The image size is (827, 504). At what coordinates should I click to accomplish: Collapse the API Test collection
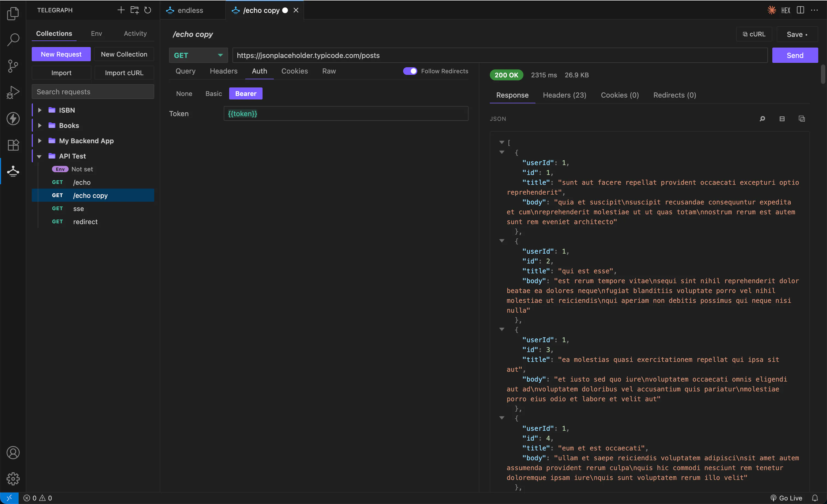[39, 156]
